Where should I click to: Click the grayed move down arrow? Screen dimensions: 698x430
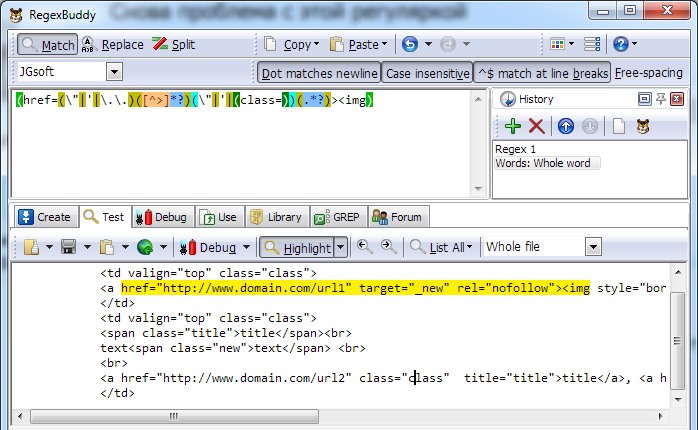point(590,126)
